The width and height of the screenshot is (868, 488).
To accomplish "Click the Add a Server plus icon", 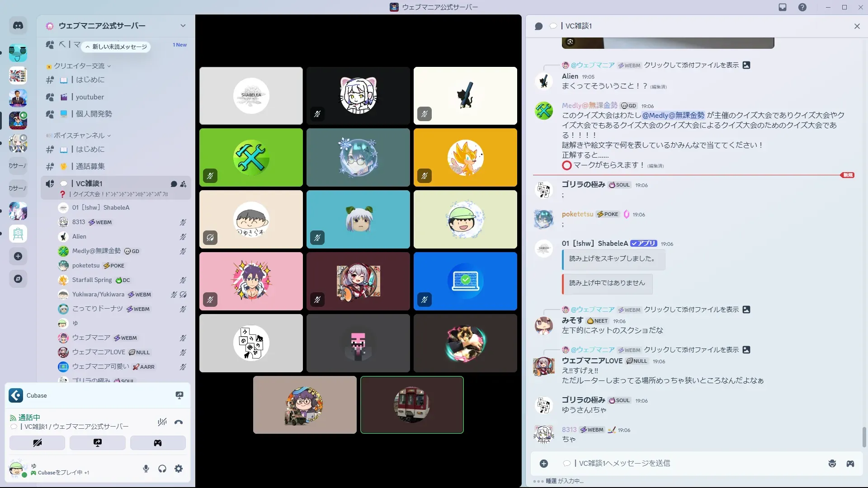I will [x=18, y=256].
